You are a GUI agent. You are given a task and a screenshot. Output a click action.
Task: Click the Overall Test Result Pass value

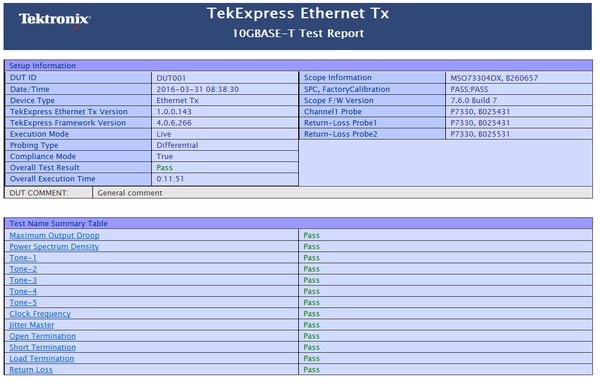[165, 168]
